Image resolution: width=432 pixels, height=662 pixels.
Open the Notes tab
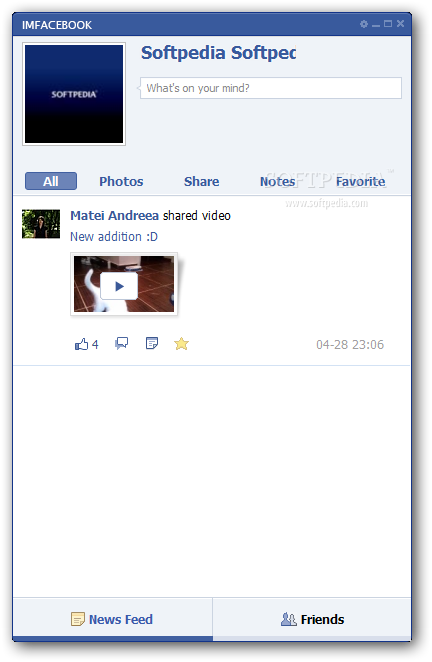point(277,182)
